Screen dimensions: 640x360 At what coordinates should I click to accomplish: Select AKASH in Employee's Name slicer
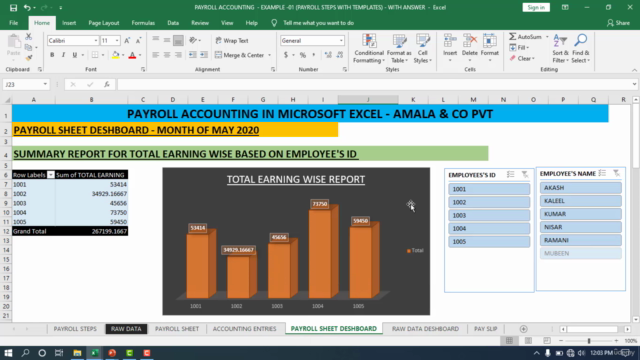tap(581, 188)
